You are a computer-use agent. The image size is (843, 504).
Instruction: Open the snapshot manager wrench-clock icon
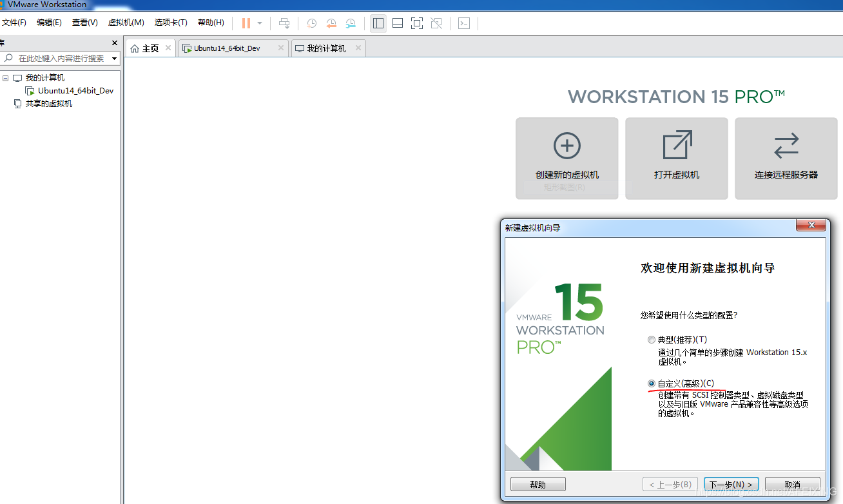click(x=351, y=23)
